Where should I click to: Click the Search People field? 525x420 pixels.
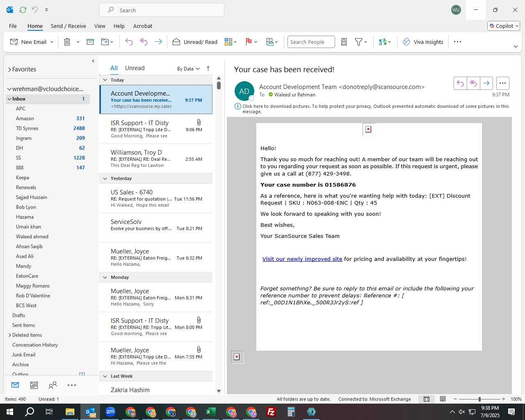pyautogui.click(x=311, y=42)
